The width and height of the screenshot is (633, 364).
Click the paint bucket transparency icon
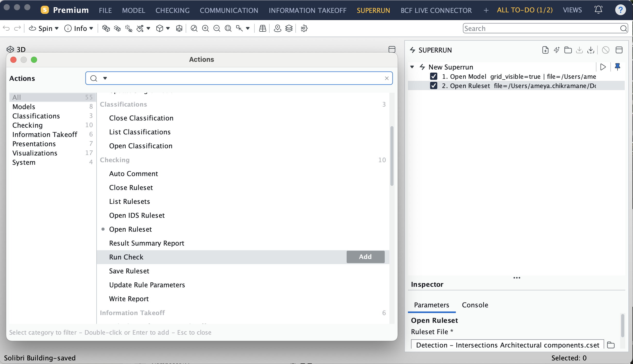140,28
